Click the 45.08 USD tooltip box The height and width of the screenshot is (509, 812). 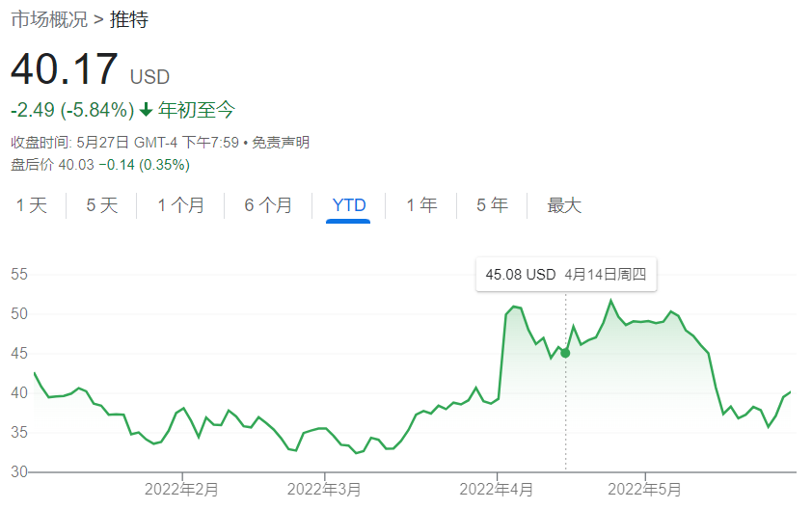[x=565, y=275]
